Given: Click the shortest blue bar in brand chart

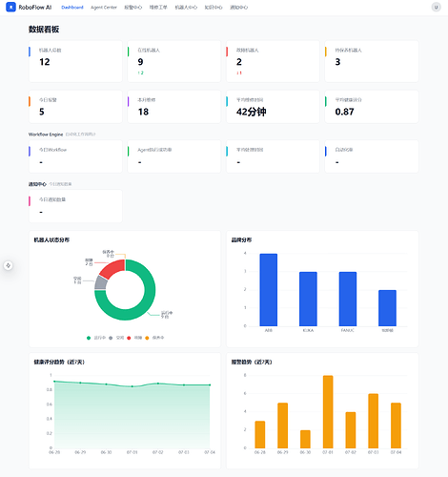Looking at the screenshot, I should click(387, 308).
